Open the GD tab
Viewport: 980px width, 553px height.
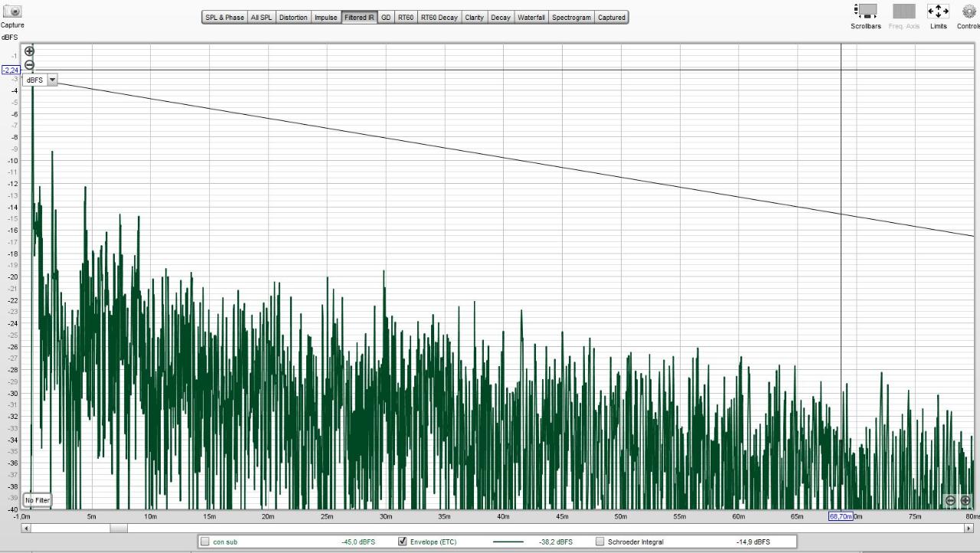386,18
